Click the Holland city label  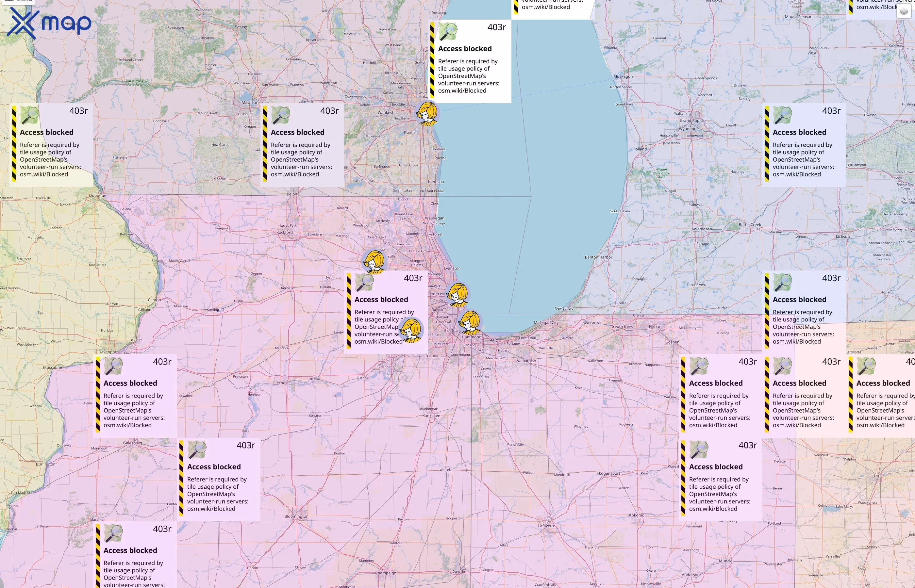click(640, 149)
